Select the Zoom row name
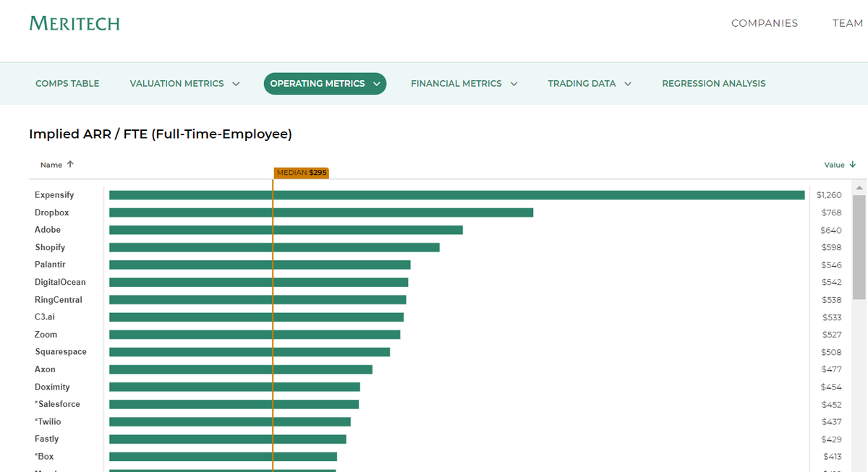This screenshot has height=472, width=868. pos(46,335)
